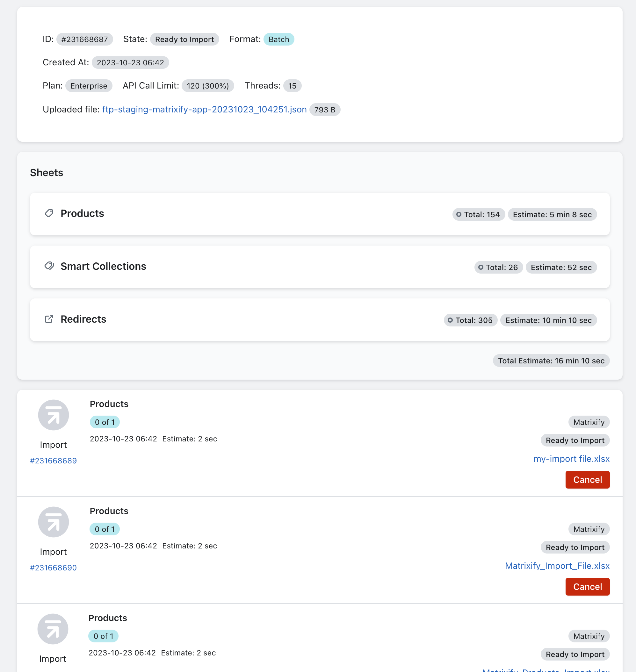Download my-import file.xlsx

tap(571, 459)
